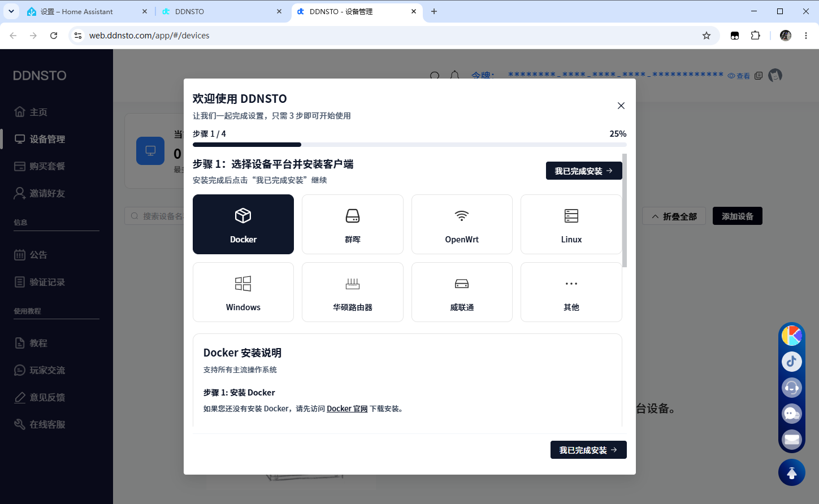The image size is (819, 504).
Task: Click the notification bell icon
Action: [454, 76]
